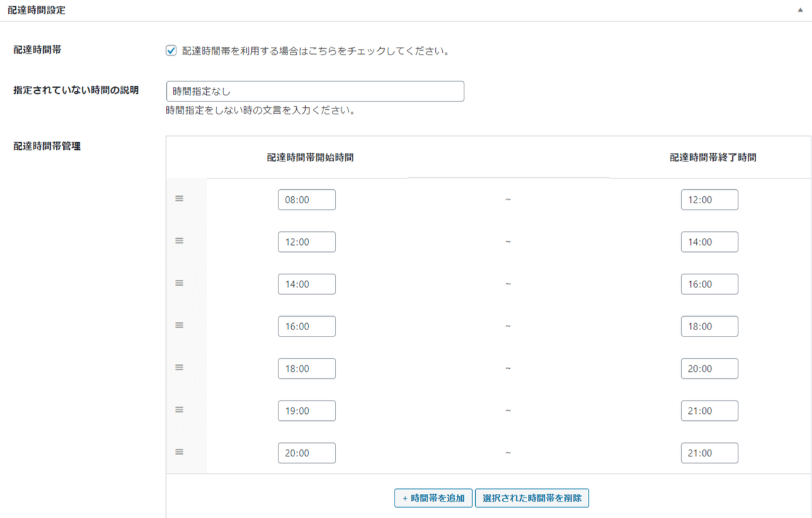Click drag handle beside 12:00 start row
This screenshot has width=812, height=518.
pos(179,241)
